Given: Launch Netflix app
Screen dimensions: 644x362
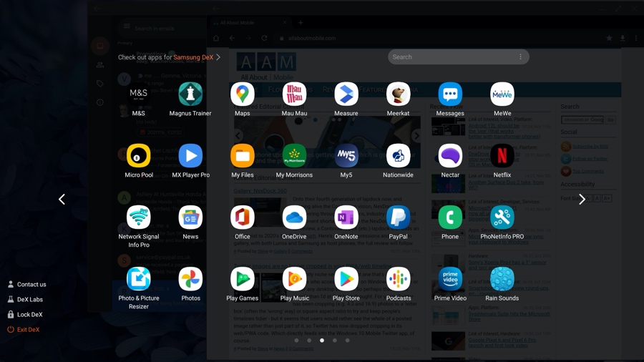Looking at the screenshot, I should (502, 156).
